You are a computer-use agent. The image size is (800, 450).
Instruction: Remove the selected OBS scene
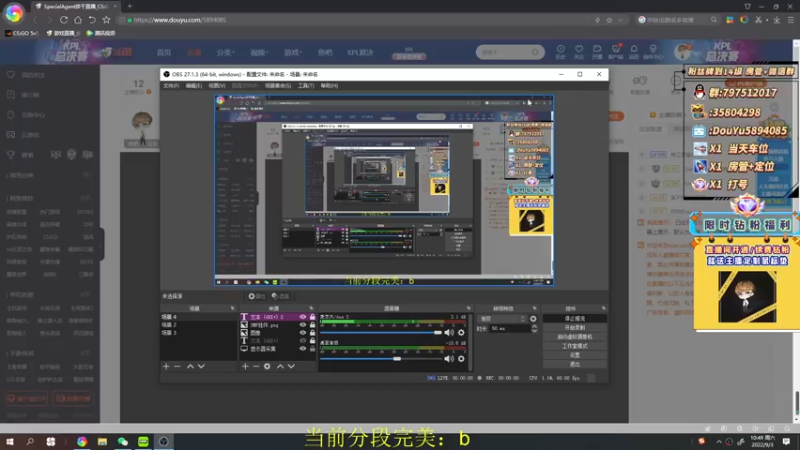pyautogui.click(x=177, y=366)
